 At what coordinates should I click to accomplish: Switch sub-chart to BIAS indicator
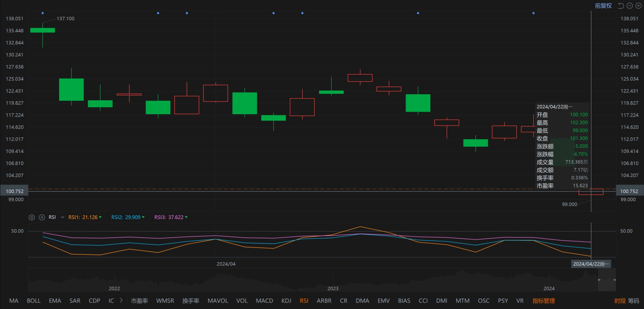tap(404, 301)
